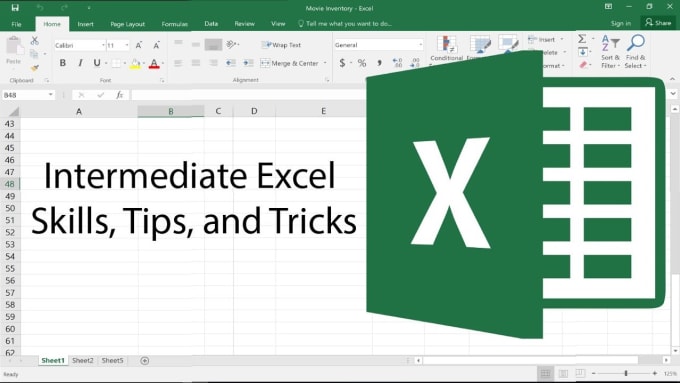Image resolution: width=680 pixels, height=383 pixels.
Task: Click the Decrease Decimal icon
Action: coord(415,63)
